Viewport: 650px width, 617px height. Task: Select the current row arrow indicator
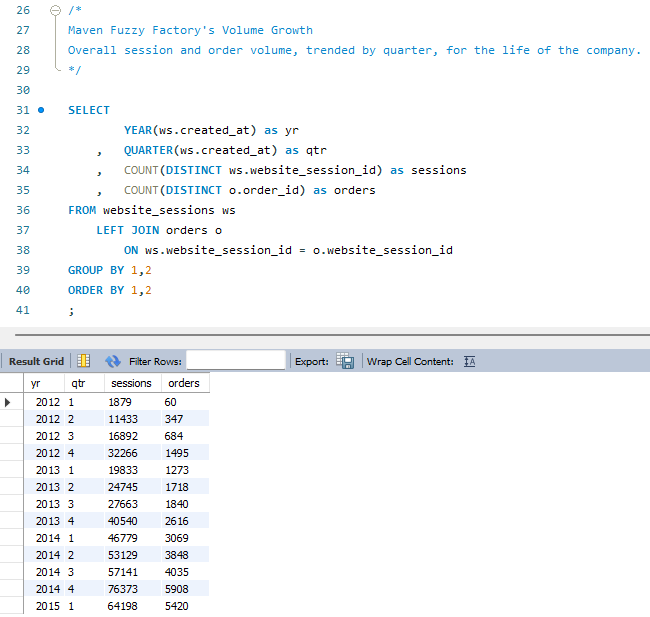click(x=7, y=402)
